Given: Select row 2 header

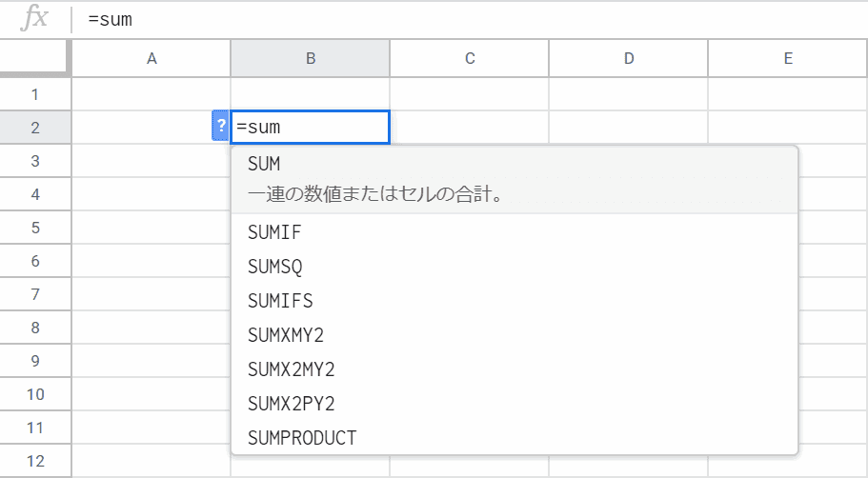Looking at the screenshot, I should (35, 128).
